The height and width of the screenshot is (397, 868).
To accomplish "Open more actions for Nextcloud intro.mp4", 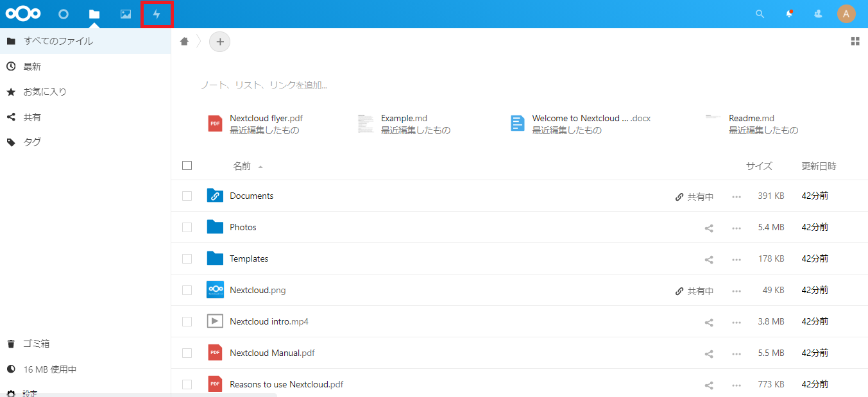I will (x=736, y=322).
